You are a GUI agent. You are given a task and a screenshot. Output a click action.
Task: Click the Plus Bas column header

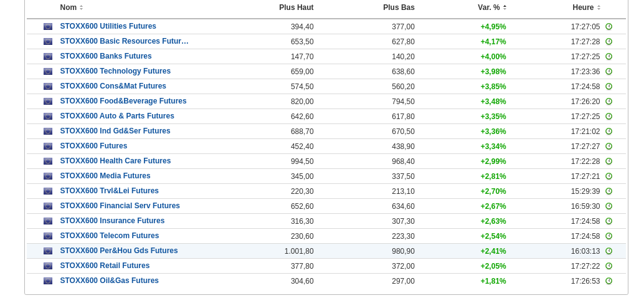point(399,7)
